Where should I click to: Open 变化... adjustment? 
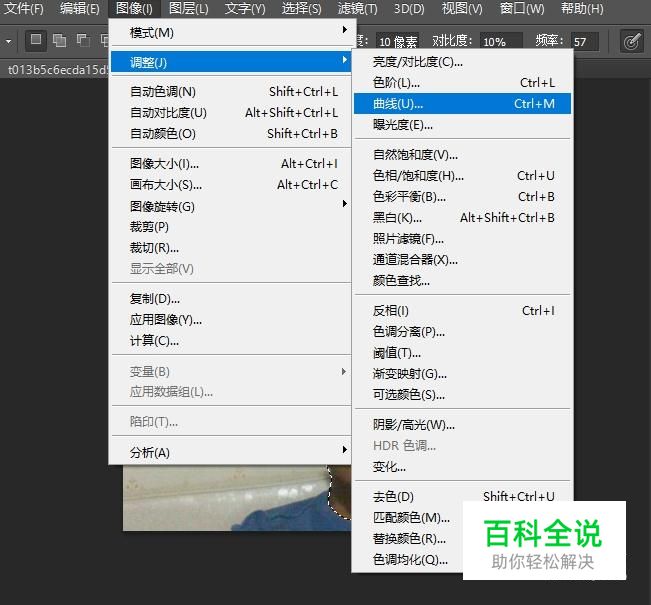click(x=462, y=467)
